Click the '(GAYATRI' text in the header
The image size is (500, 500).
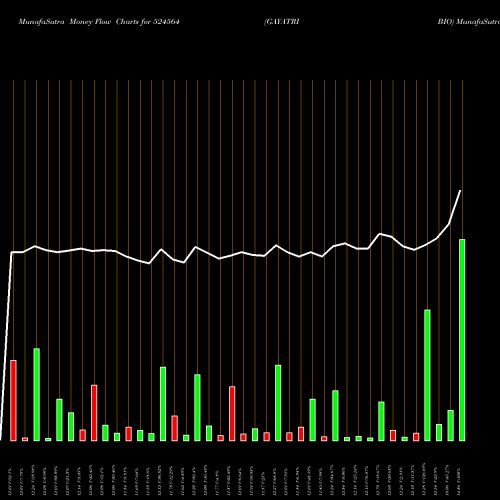point(282,22)
